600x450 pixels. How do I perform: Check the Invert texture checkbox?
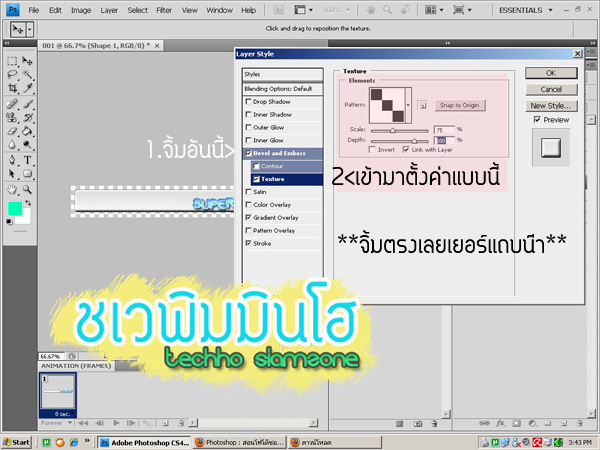pyautogui.click(x=372, y=150)
